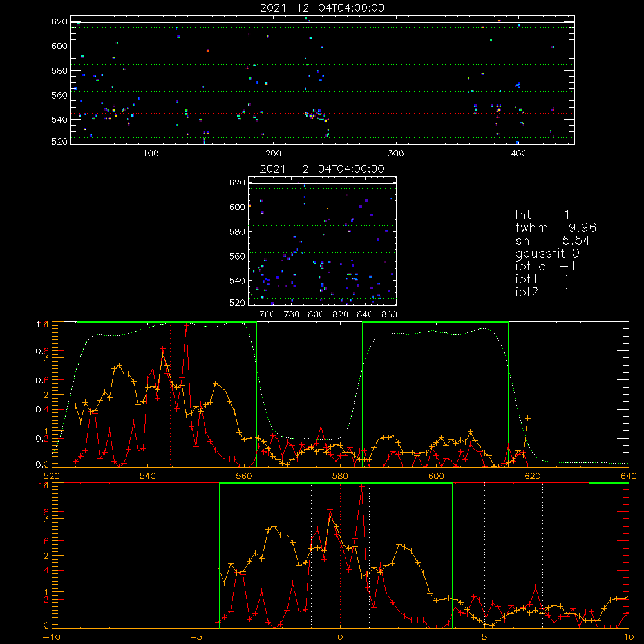Click x-axis label 640 of the profile plot
This screenshot has height=644, width=644.
[x=629, y=476]
